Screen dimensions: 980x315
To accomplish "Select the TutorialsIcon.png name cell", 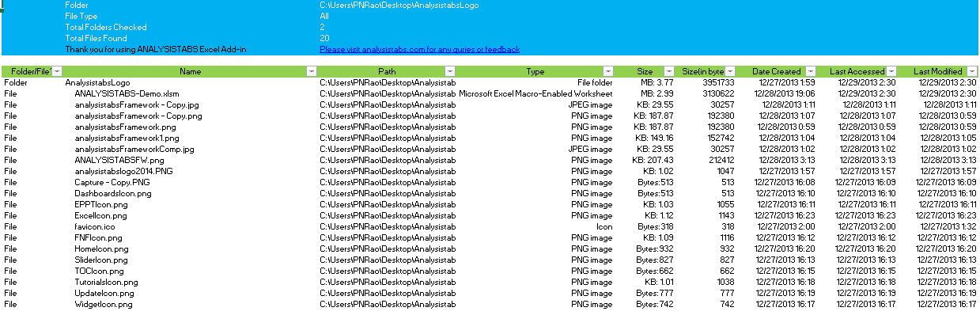I will coord(107,282).
